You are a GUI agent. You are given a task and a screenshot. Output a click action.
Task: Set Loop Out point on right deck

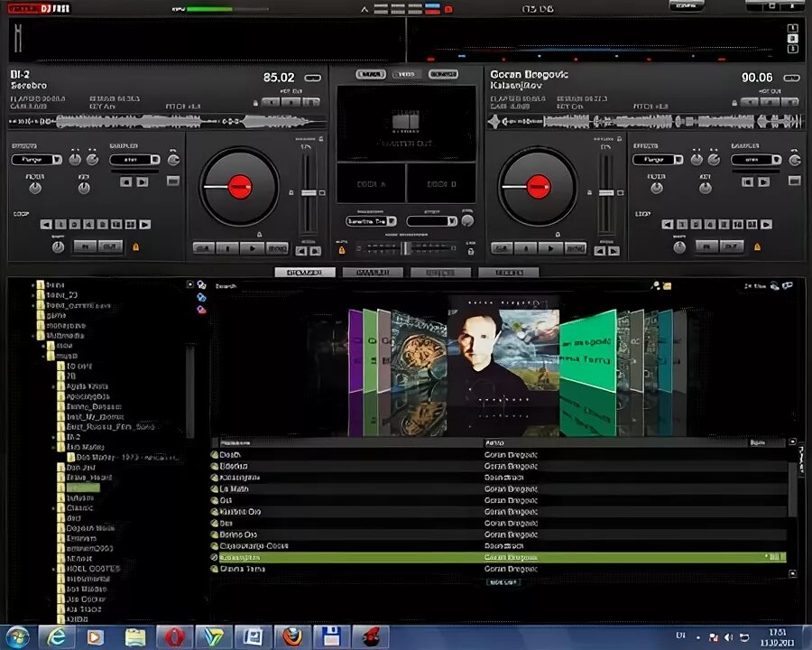click(732, 246)
